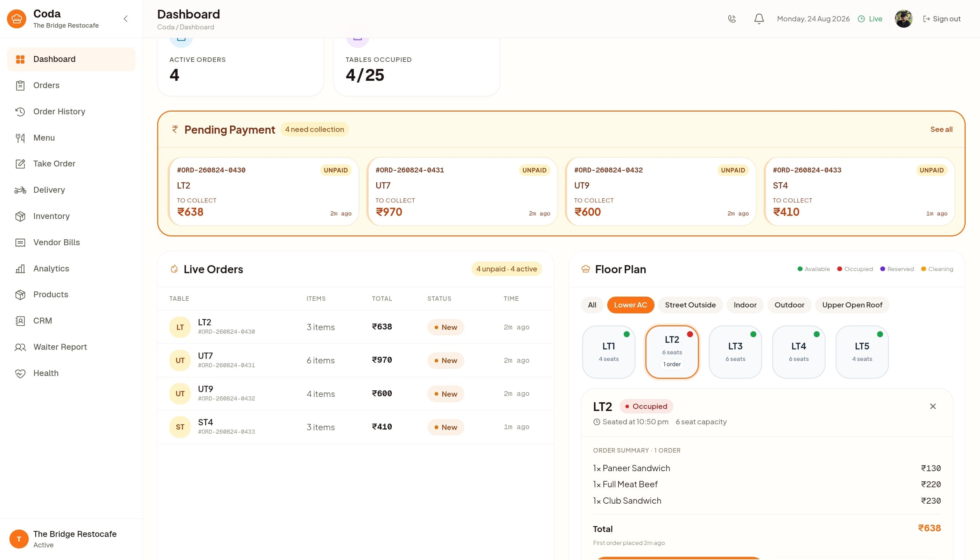Viewport: 980px width, 560px height.
Task: Click the CRM contact icon
Action: tap(20, 321)
